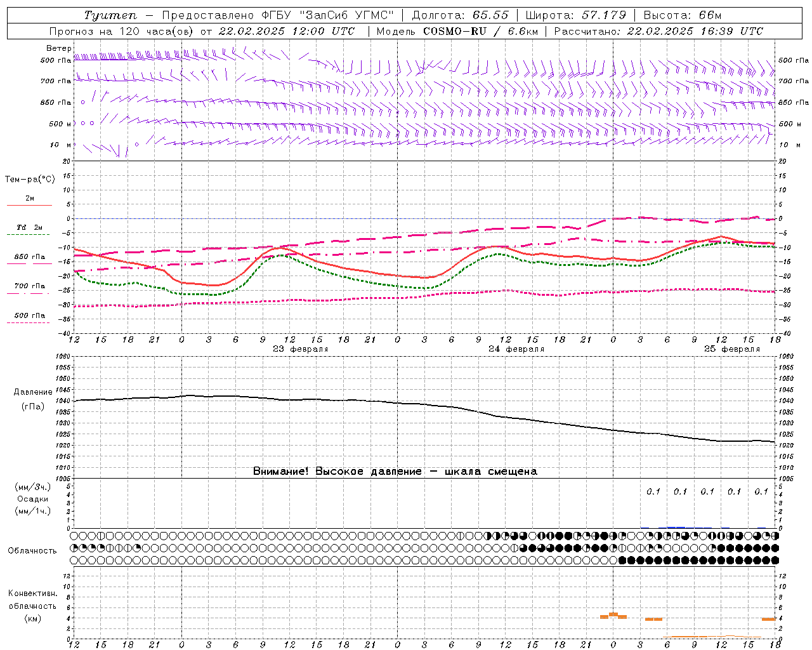Click the "Широта: 57.179" header field
812x650 pixels.
[x=576, y=15]
